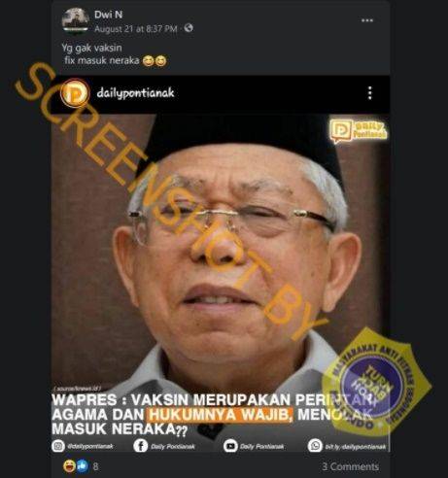Image resolution: width=448 pixels, height=478 pixels.
Task: Click the Turn Back Hoax badge
Action: tap(376, 382)
